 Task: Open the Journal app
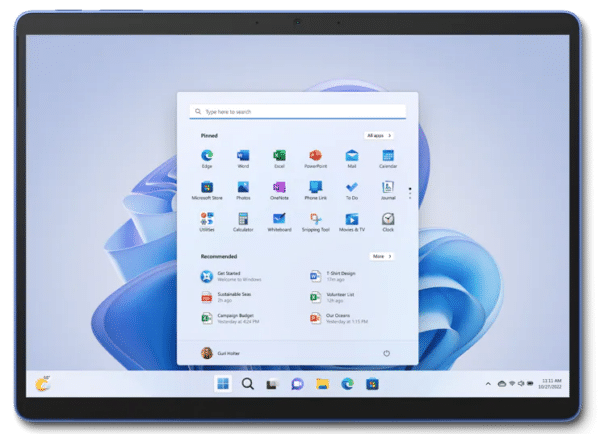pos(388,190)
